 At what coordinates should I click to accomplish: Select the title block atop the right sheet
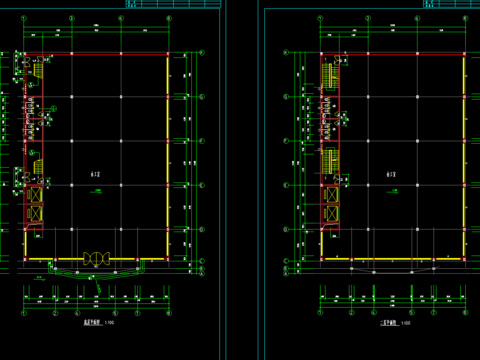click(x=452, y=4)
